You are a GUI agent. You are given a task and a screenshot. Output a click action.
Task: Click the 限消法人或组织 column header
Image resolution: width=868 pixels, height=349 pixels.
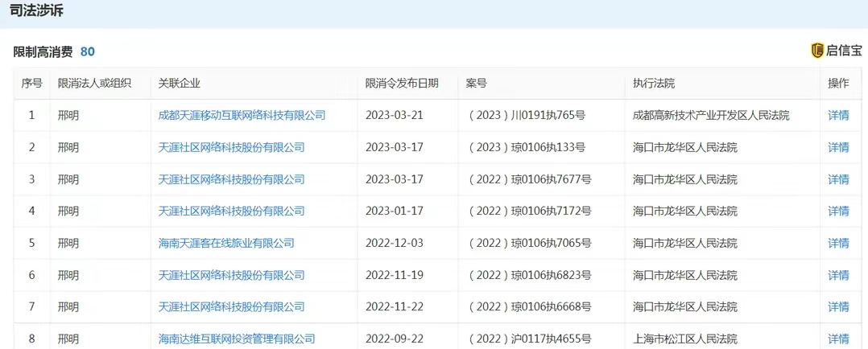94,84
